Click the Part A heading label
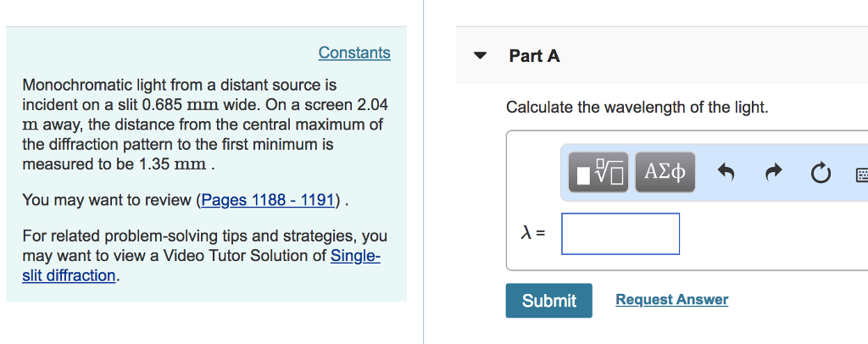The image size is (868, 344). tap(534, 56)
